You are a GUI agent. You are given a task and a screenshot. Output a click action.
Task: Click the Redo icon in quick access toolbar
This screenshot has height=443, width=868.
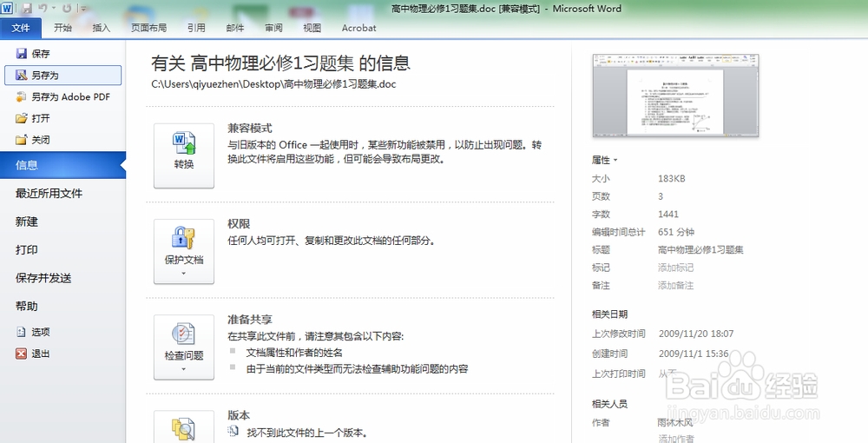pos(67,9)
